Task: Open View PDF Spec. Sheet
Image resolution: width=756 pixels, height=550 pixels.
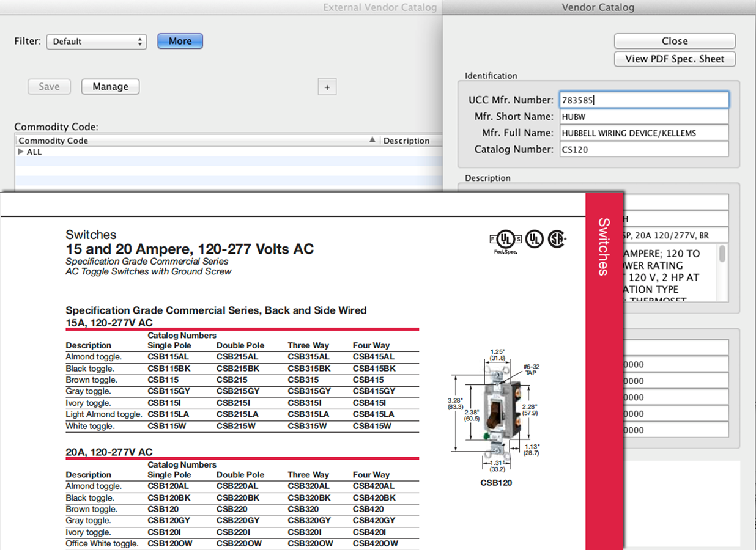Action: coord(675,59)
